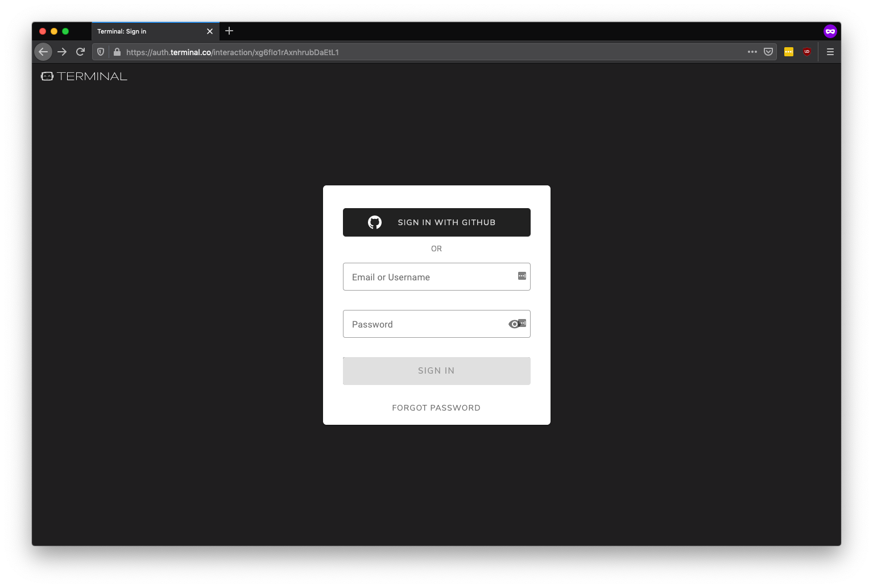
Task: Save the page to Pocket
Action: (x=768, y=51)
